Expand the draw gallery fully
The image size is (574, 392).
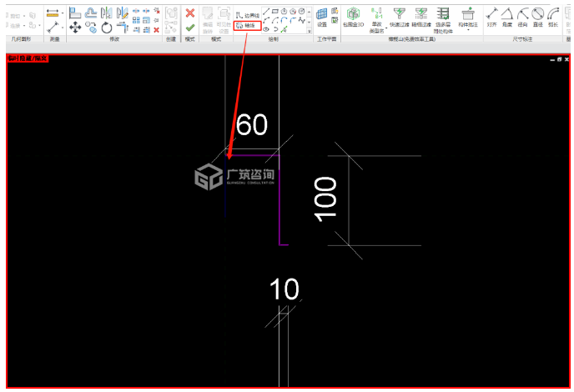tap(310, 31)
